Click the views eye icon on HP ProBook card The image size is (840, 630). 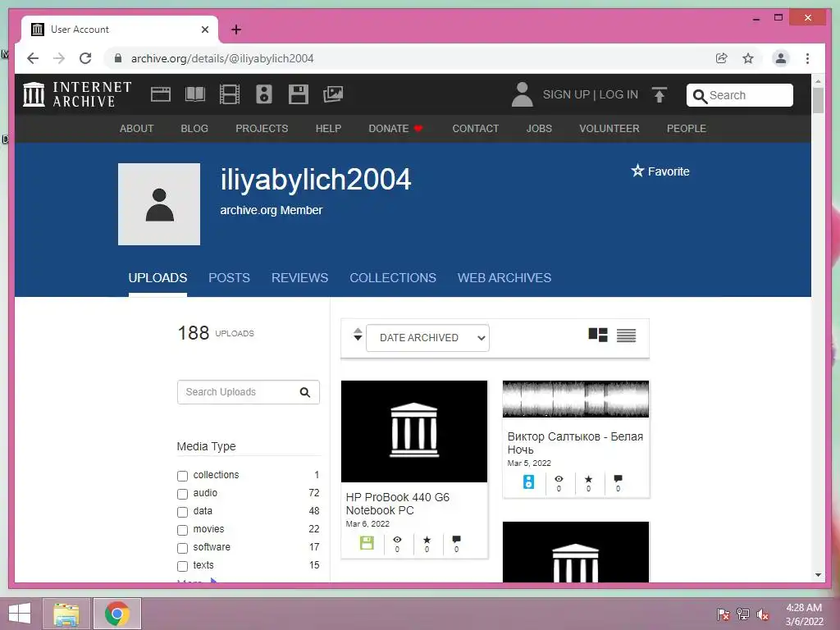397,540
